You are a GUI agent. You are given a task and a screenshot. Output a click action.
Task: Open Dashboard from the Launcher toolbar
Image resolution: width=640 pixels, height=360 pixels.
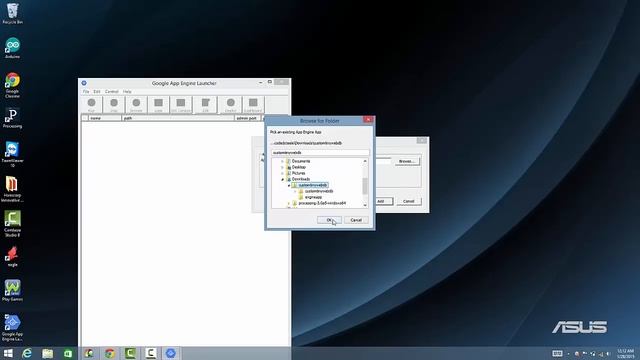click(x=253, y=104)
